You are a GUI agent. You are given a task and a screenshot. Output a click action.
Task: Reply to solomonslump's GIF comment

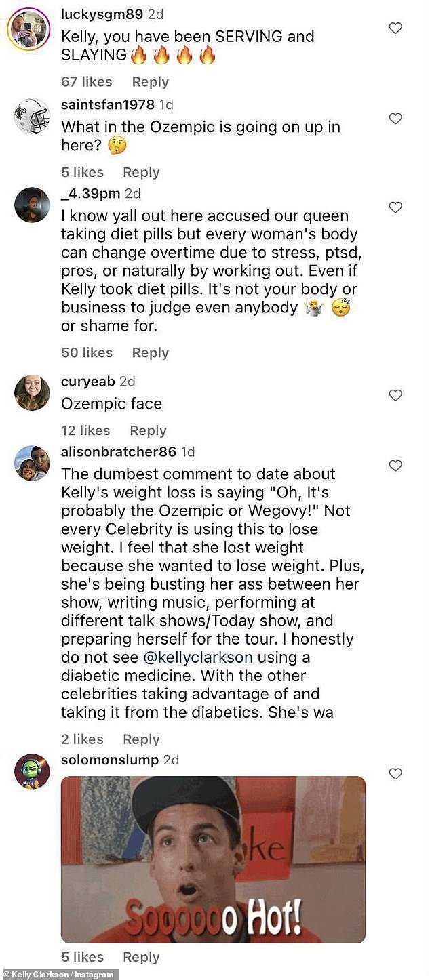point(140,957)
